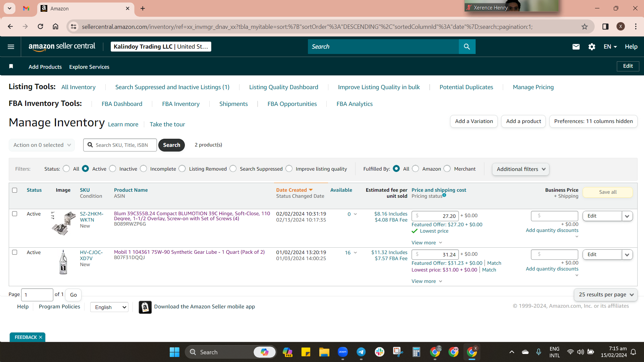Expand View more for Blum hinge pricing
The width and height of the screenshot is (644, 362).
(x=427, y=242)
